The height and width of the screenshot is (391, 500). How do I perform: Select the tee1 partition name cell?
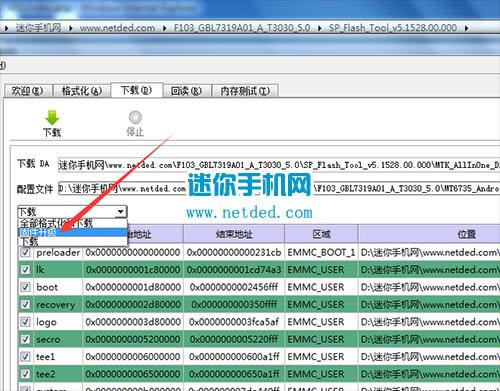click(58, 356)
